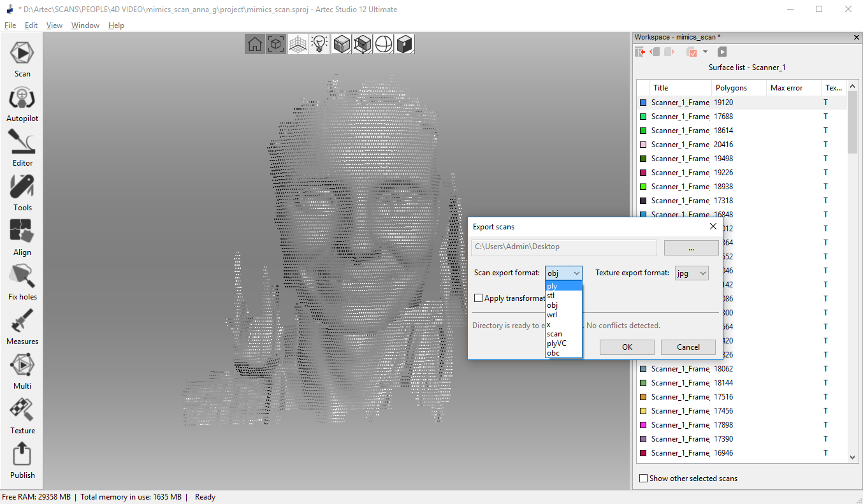Click the sphere view icon

pyautogui.click(x=384, y=44)
